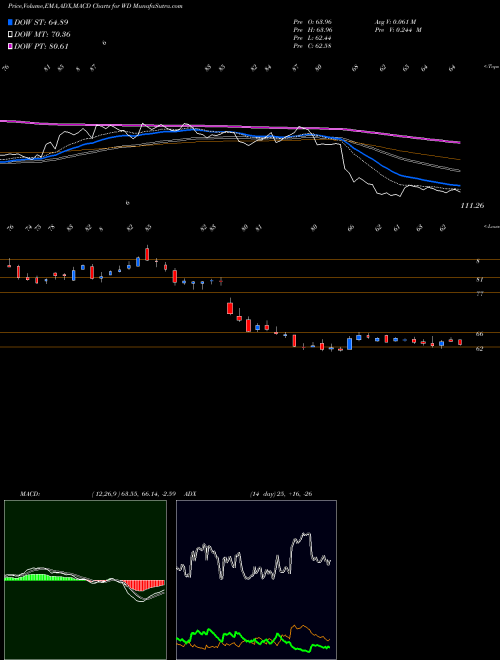Click the tallest red candlestick at the peak
This screenshot has height=660, width=500.
(147, 254)
